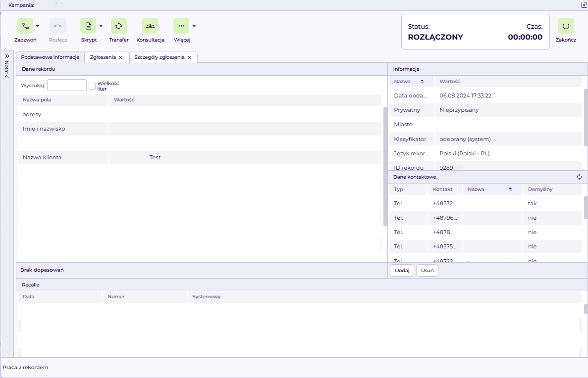Screen dimensions: 588x378
Task: Select the Miasto row
Action: click(x=485, y=124)
